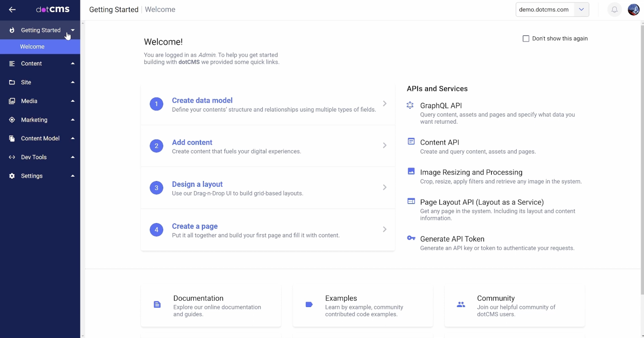Click the Image Resizing and Processing title

coord(471,172)
